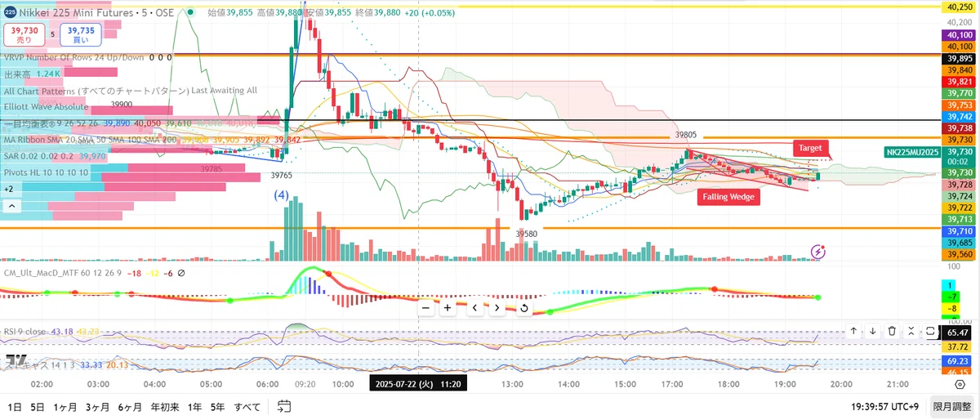Select the Pivots HL indicator legend
The width and height of the screenshot is (980, 420).
coord(47,172)
